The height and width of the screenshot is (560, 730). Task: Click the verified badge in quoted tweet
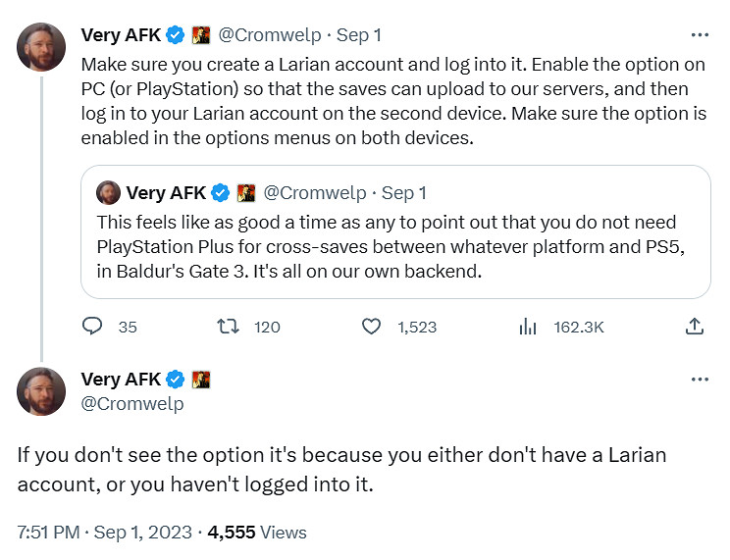coord(222,192)
